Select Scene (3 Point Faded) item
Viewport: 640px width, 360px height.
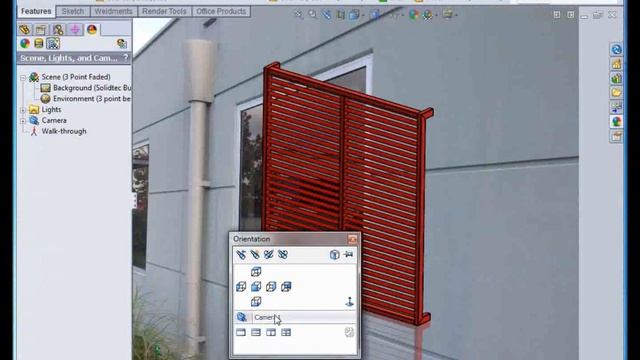click(x=76, y=77)
